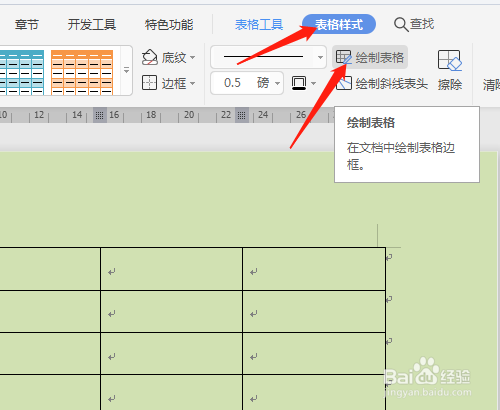Screen dimensions: 500x410
Task: Open the 开发工具 ribbon tab
Action: point(92,24)
